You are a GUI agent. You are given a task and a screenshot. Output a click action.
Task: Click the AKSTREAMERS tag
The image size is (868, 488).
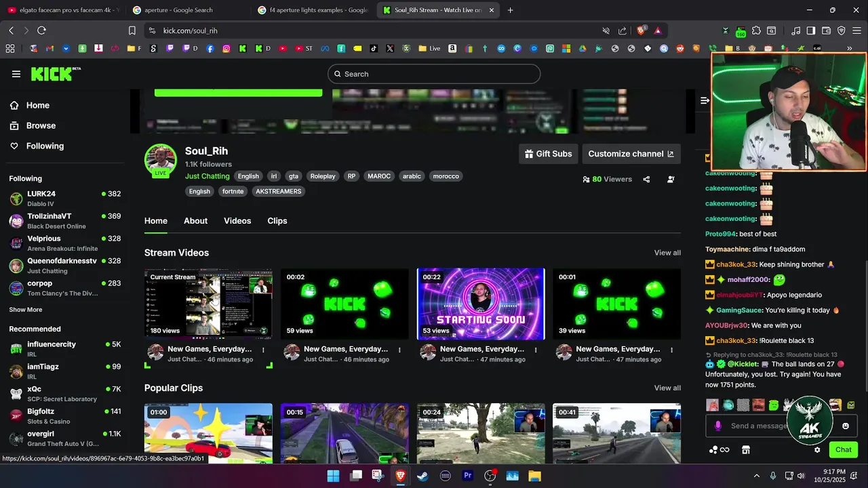click(279, 192)
